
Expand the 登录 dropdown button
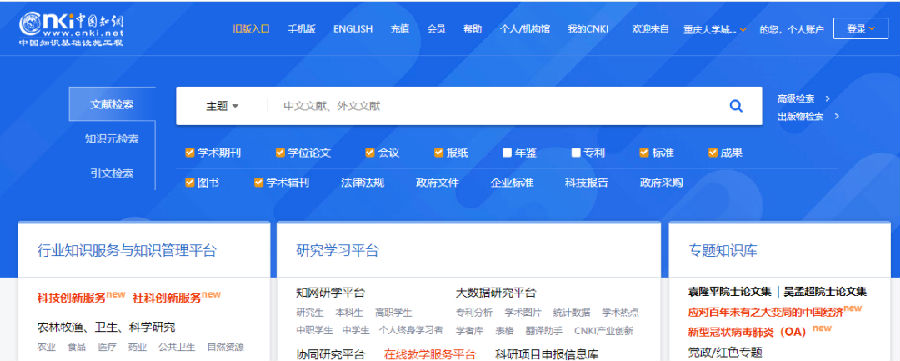click(860, 29)
